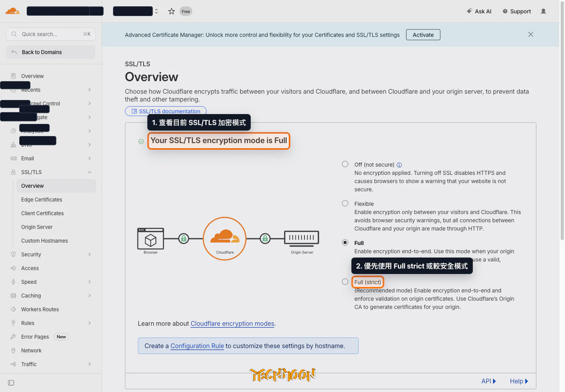This screenshot has width=565, height=392.
Task: Click the Quick search magnifier icon
Action: tap(14, 34)
